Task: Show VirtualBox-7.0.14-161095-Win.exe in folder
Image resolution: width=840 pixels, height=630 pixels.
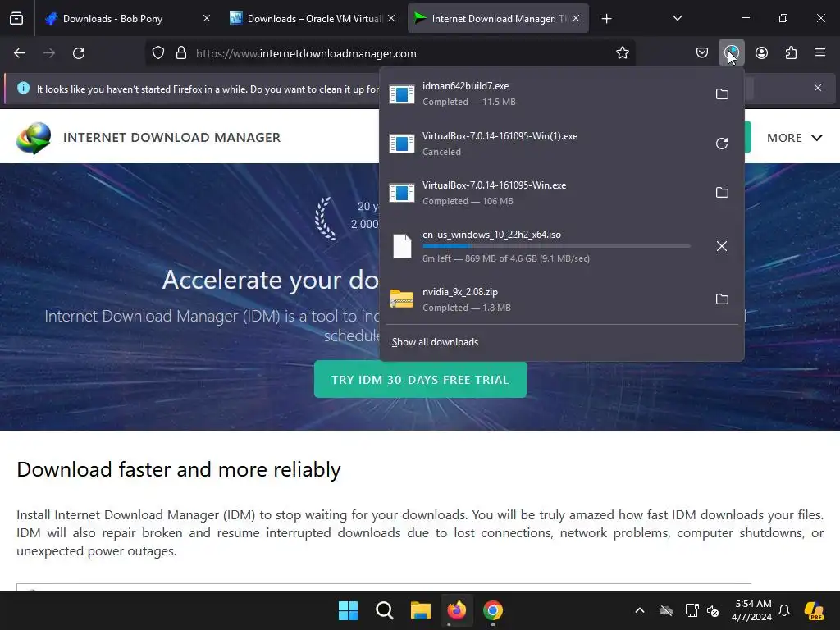Action: [x=722, y=192]
